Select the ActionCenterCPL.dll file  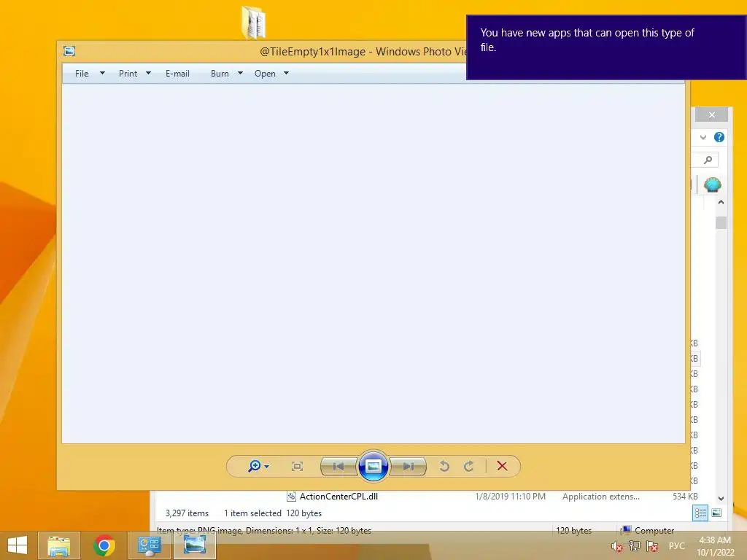point(338,496)
